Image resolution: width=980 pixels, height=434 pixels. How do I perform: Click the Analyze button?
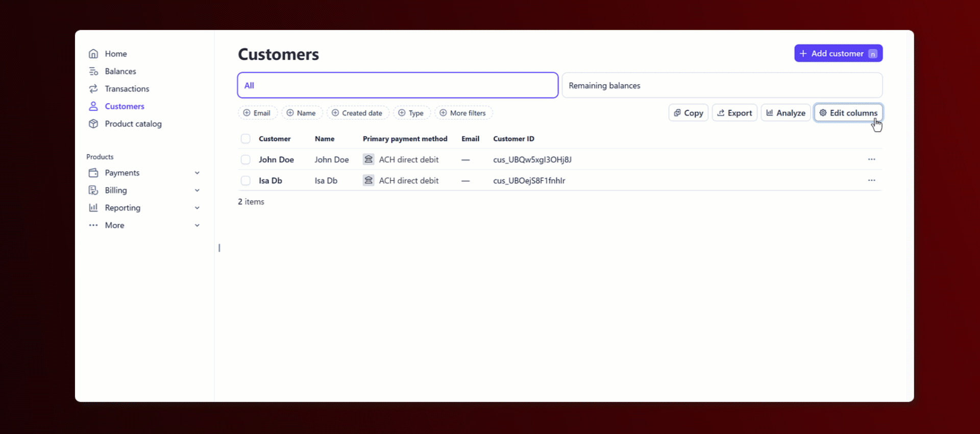(786, 113)
